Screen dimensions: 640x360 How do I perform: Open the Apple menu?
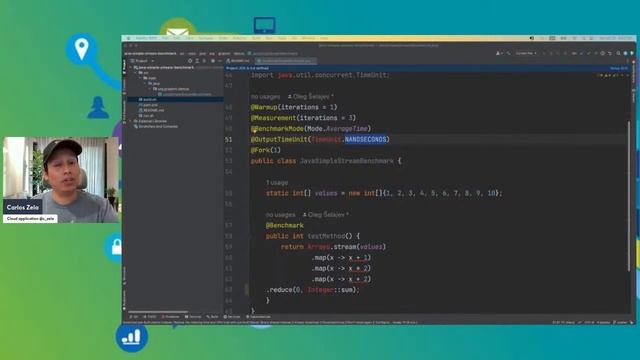click(x=129, y=38)
